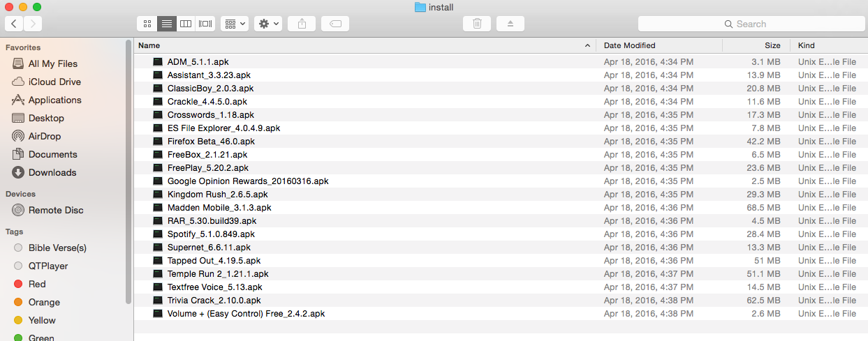This screenshot has height=341, width=868.
Task: Open the Action gear menu
Action: 268,24
